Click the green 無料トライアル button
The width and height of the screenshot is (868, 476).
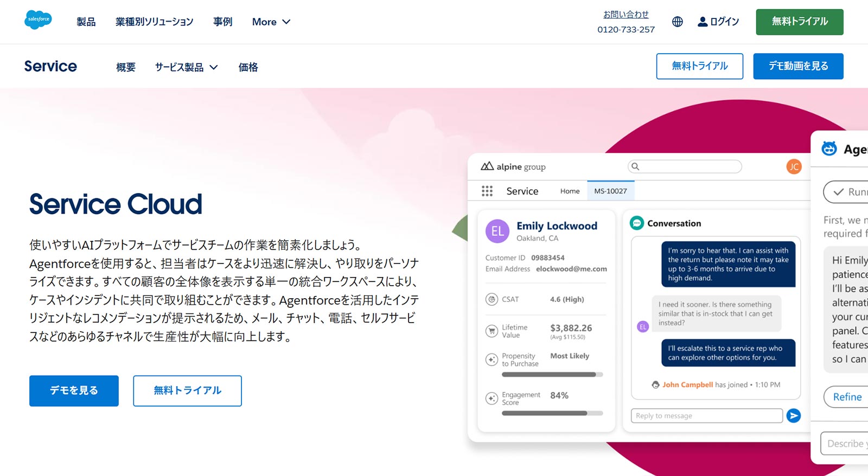800,22
